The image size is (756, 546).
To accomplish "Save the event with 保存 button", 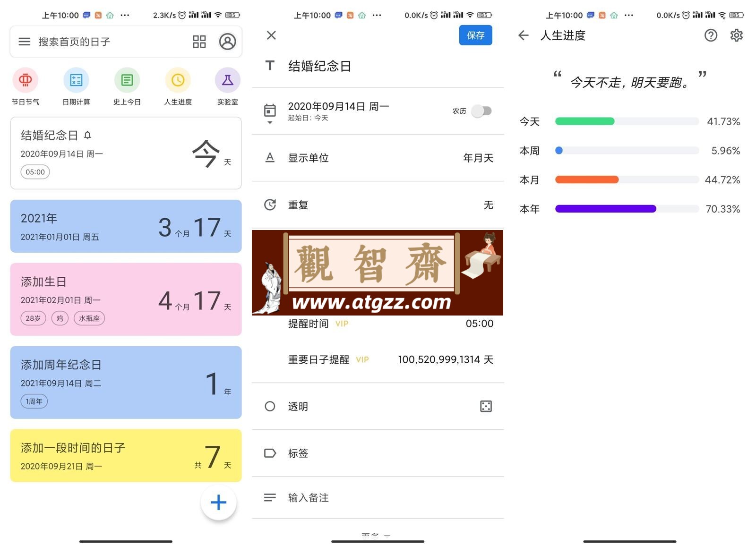I will (475, 35).
